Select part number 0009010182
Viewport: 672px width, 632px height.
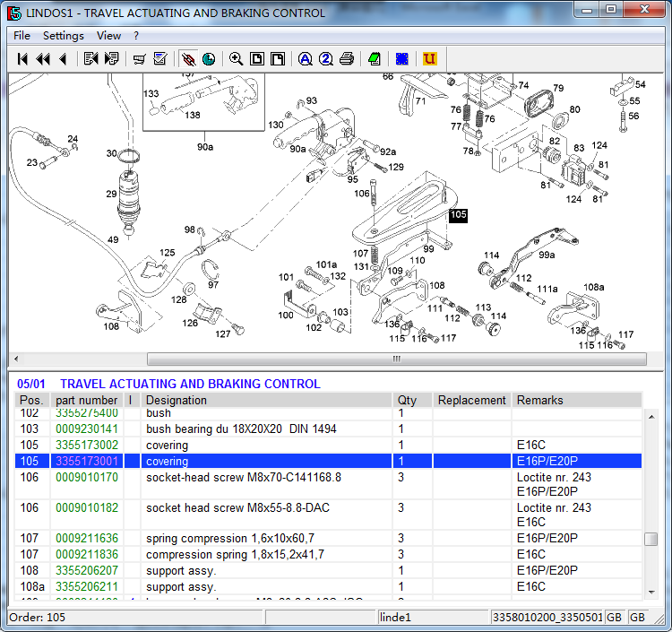87,507
